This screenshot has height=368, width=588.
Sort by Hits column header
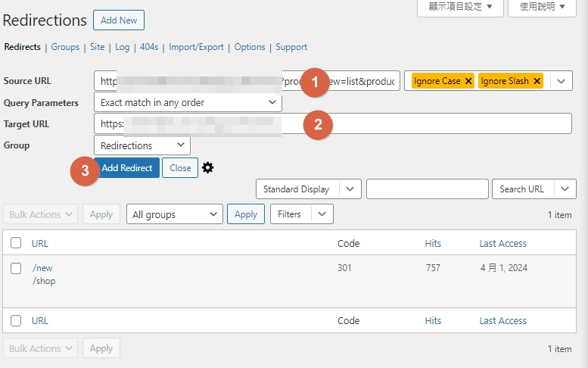pyautogui.click(x=433, y=244)
